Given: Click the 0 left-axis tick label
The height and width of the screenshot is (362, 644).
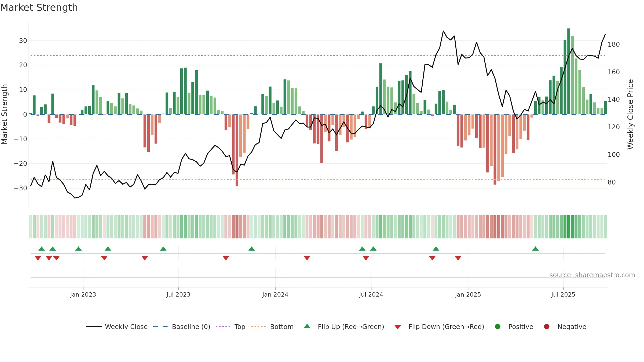Looking at the screenshot, I should click(25, 114).
